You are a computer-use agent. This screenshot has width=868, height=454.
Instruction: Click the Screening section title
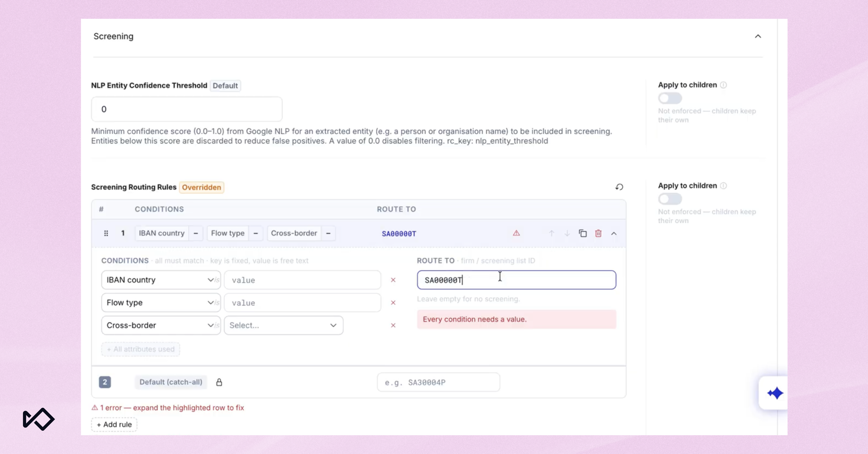click(x=113, y=36)
